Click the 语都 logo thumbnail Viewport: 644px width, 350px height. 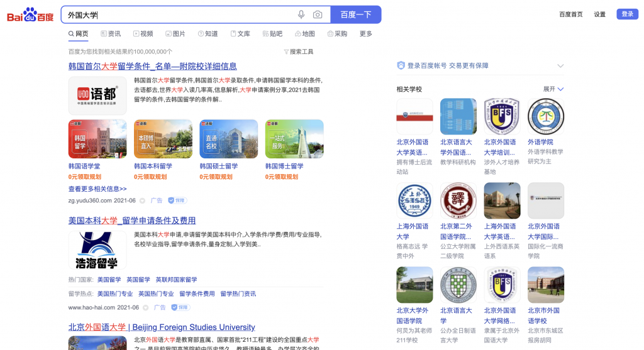coord(97,96)
